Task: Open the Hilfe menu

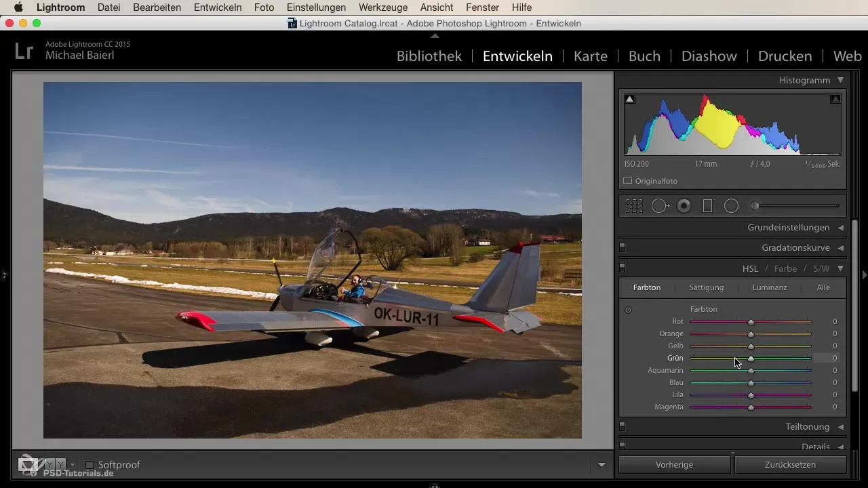Action: click(522, 7)
